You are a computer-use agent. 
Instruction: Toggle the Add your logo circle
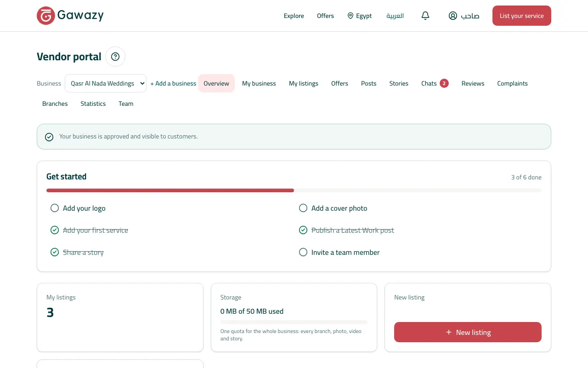pos(55,208)
